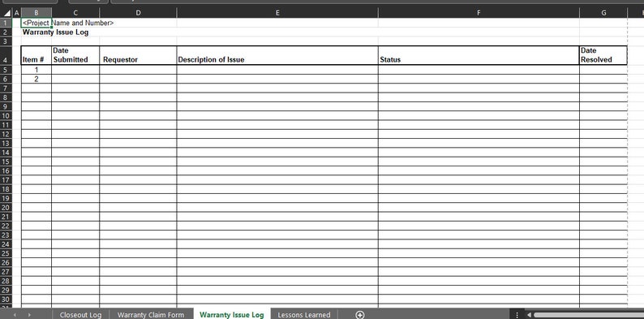The width and height of the screenshot is (644, 319).
Task: Click the cell containing item number 2
Action: [x=36, y=79]
